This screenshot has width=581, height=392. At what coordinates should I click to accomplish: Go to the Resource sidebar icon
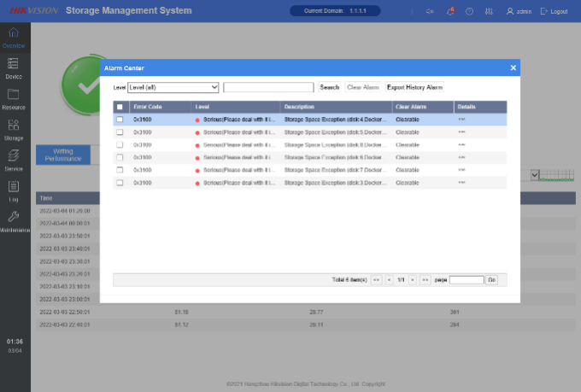pyautogui.click(x=14, y=99)
